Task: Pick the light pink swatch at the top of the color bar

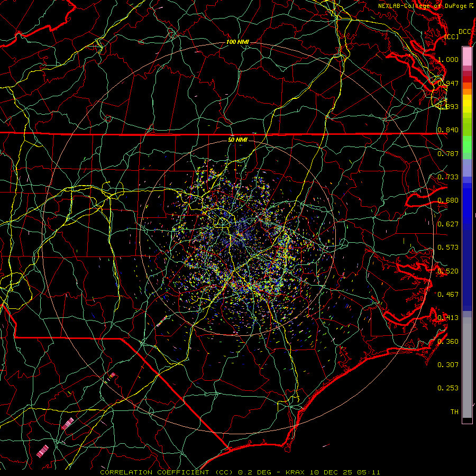Action: point(467,56)
